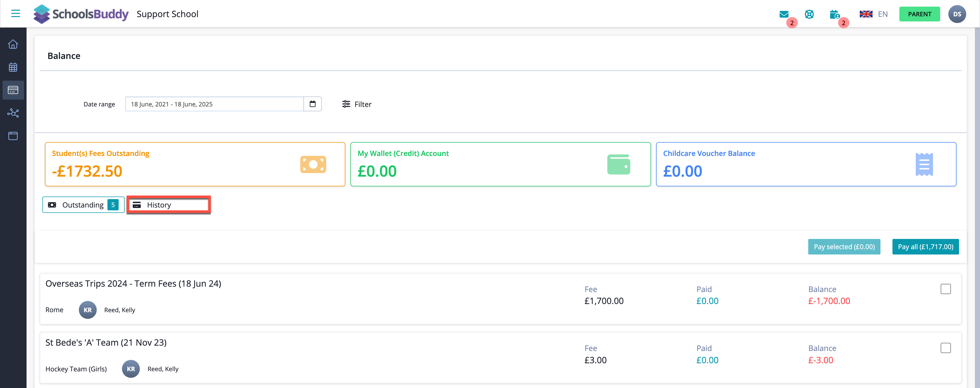Click the Support School name
Viewport: 980px width, 388px height.
(x=167, y=14)
